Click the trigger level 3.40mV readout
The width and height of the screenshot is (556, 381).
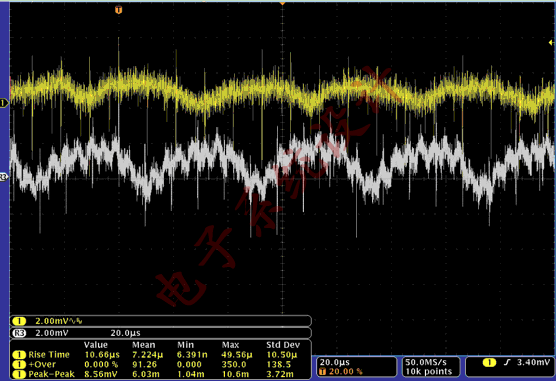click(533, 362)
